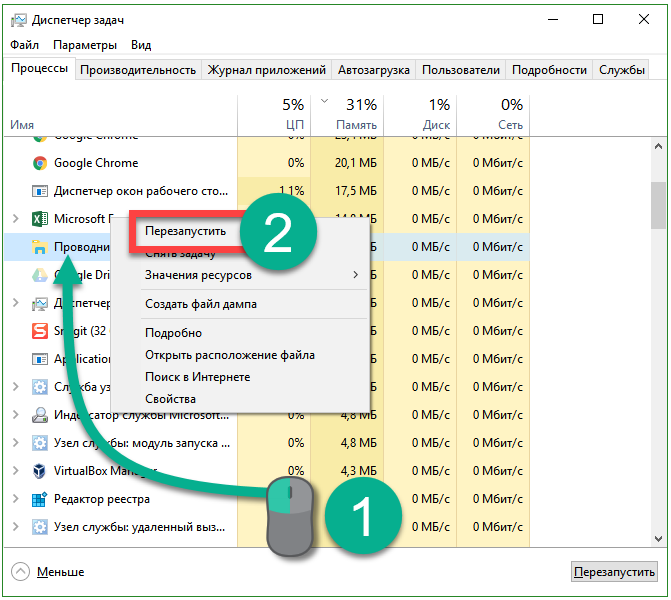The width and height of the screenshot is (671, 600).
Task: Click the Snagit process icon
Action: coord(40,331)
